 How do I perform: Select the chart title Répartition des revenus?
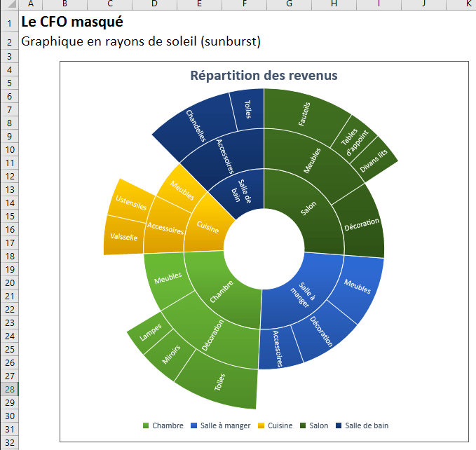pos(264,76)
